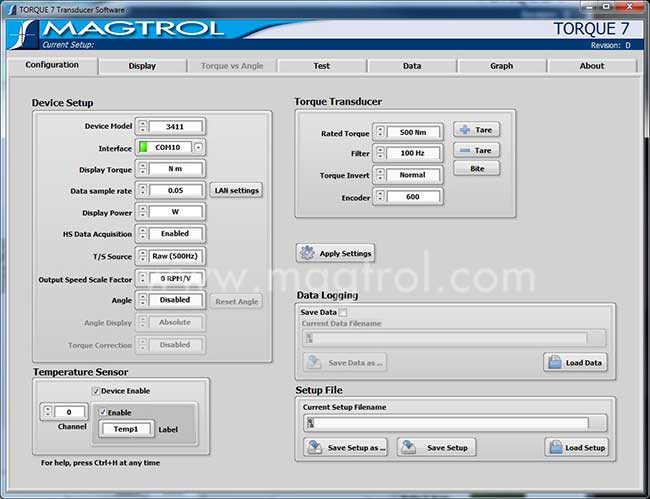Click the minus Tare button
The width and height of the screenshot is (650, 499).
[476, 150]
